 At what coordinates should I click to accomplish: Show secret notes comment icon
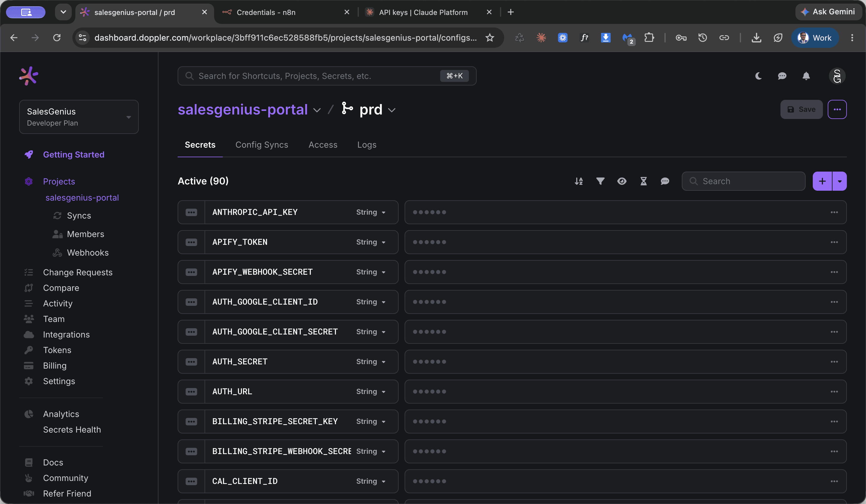coord(665,181)
